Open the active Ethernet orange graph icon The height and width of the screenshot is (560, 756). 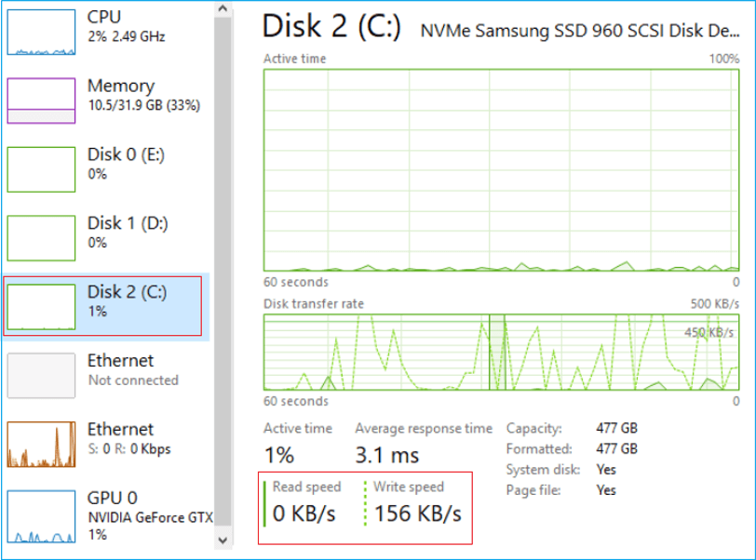tap(41, 445)
